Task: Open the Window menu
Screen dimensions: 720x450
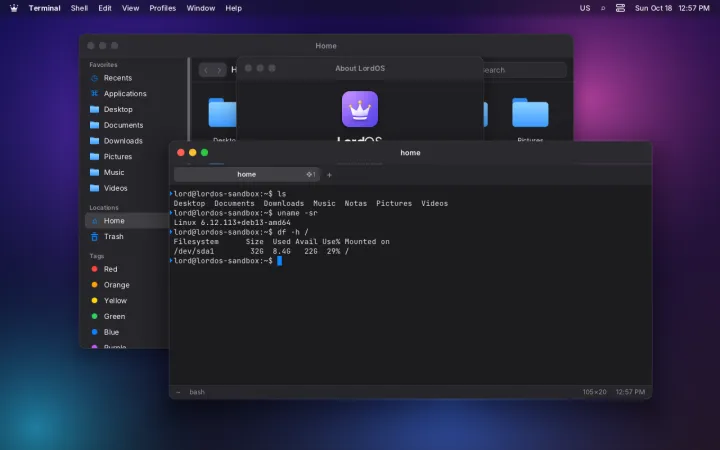Action: coord(201,8)
